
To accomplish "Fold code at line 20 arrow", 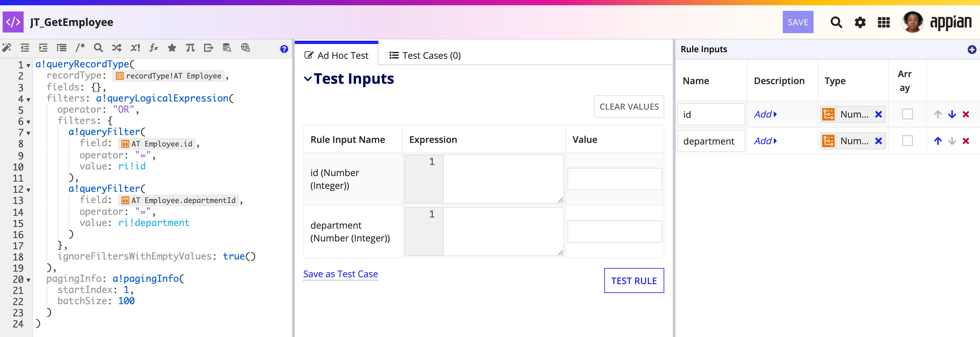I will (x=28, y=280).
